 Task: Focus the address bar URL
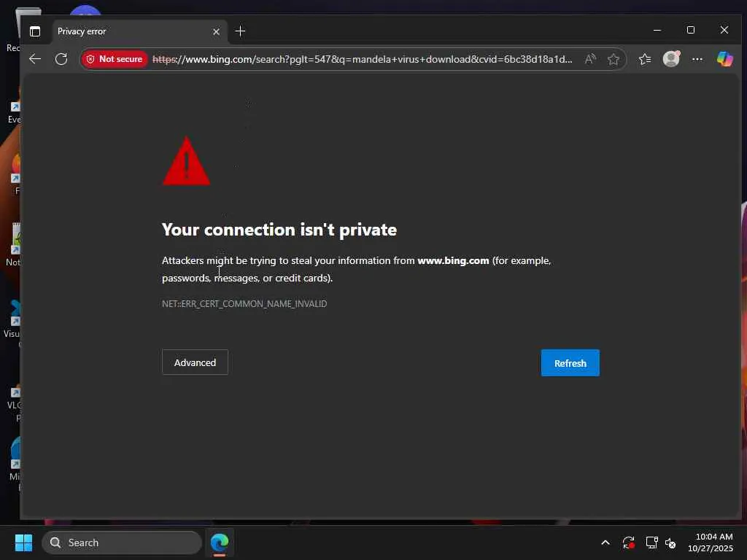(363, 59)
